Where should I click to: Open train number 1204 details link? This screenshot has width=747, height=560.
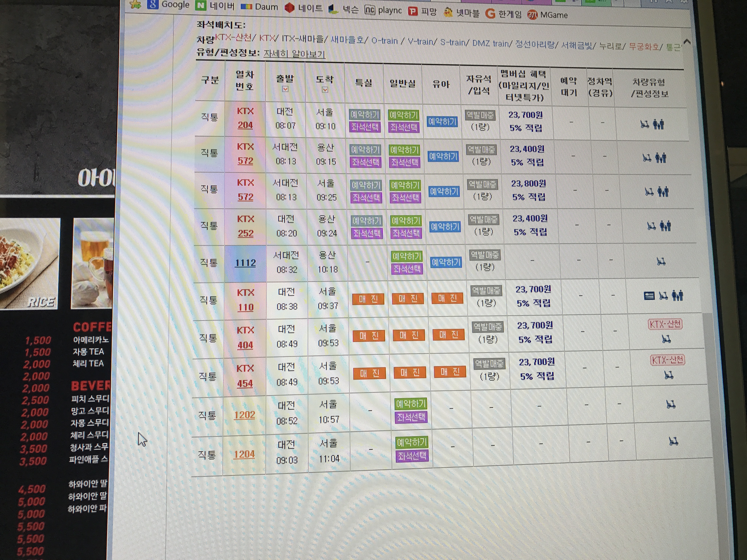244,454
